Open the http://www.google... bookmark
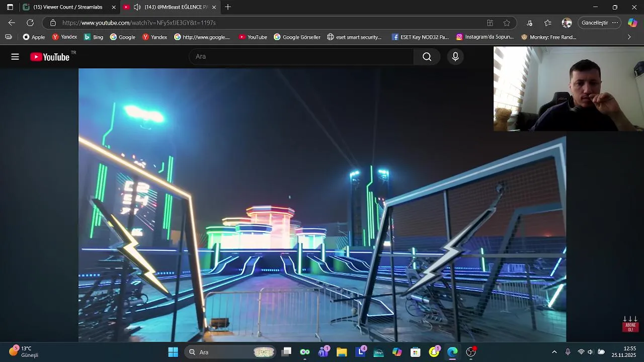This screenshot has height=362, width=644. pyautogui.click(x=202, y=37)
